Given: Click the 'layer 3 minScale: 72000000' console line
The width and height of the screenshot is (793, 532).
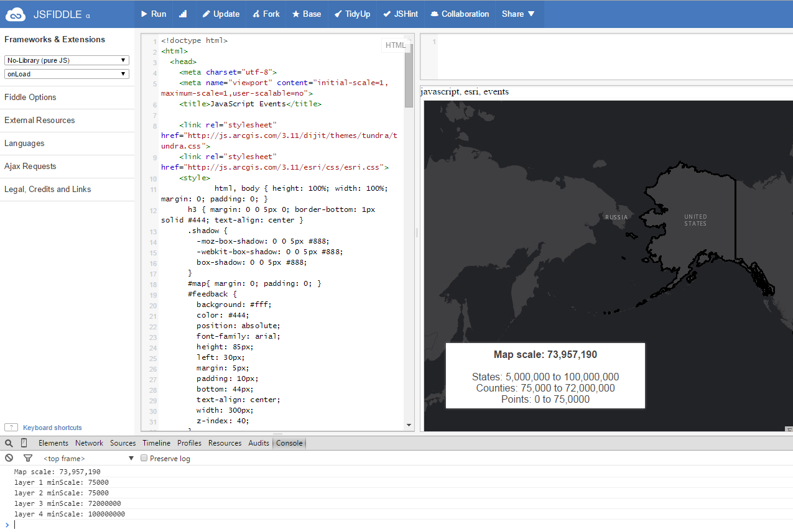Looking at the screenshot, I should click(x=68, y=503).
